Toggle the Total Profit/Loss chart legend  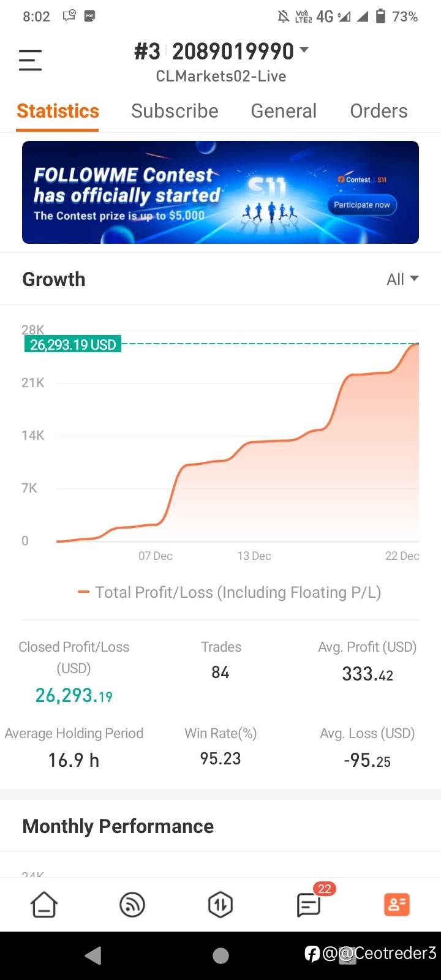(x=230, y=592)
